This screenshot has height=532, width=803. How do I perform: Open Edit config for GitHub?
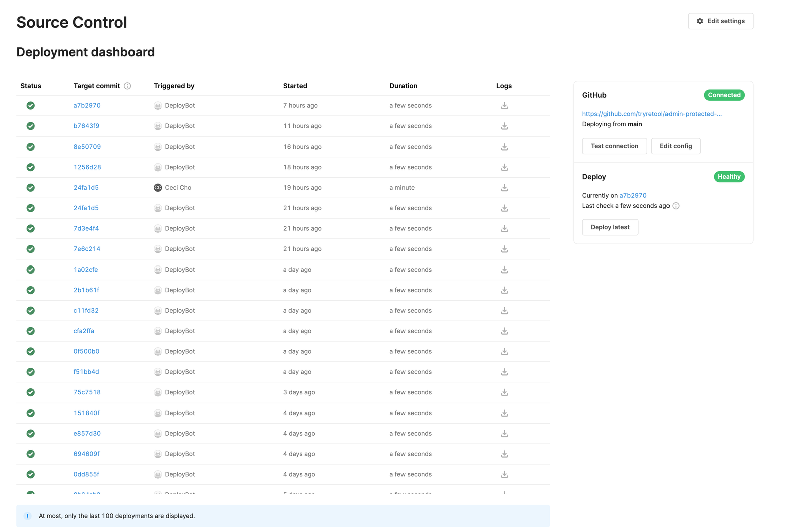(x=676, y=146)
